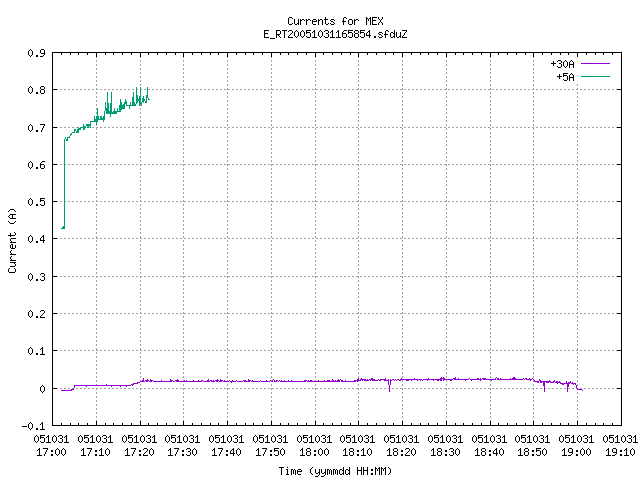This screenshot has height=480, width=640.
Task: Click the x-axis tick label 18:00
Action: (314, 452)
